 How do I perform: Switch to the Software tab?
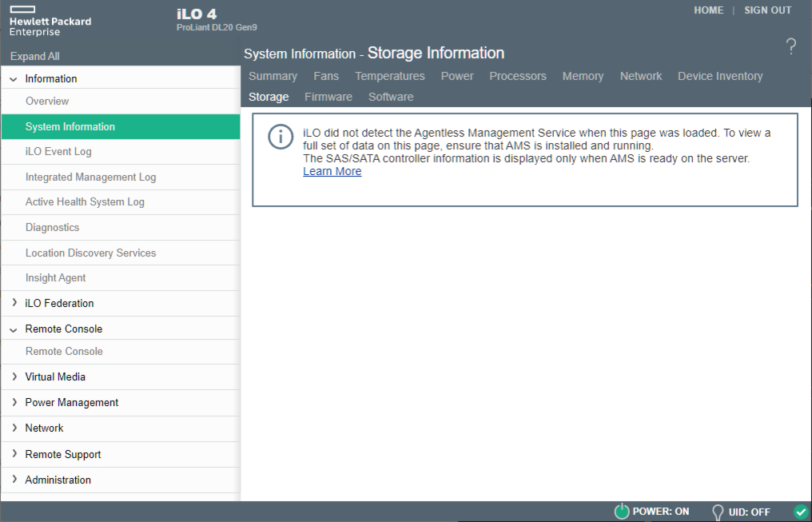pos(391,97)
